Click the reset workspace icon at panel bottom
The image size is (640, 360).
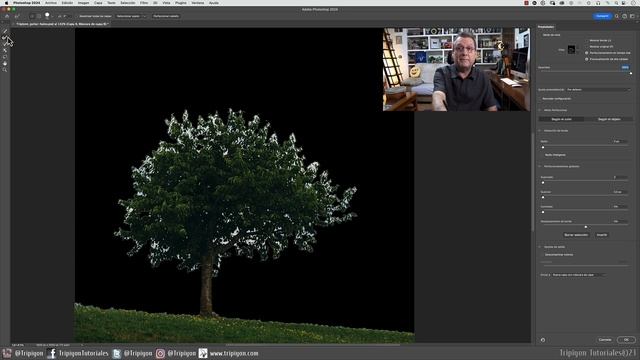click(x=543, y=340)
